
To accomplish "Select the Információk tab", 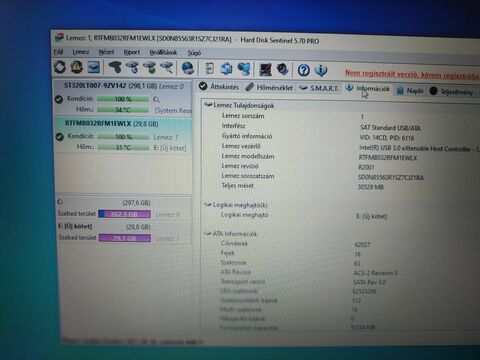I will pos(367,89).
